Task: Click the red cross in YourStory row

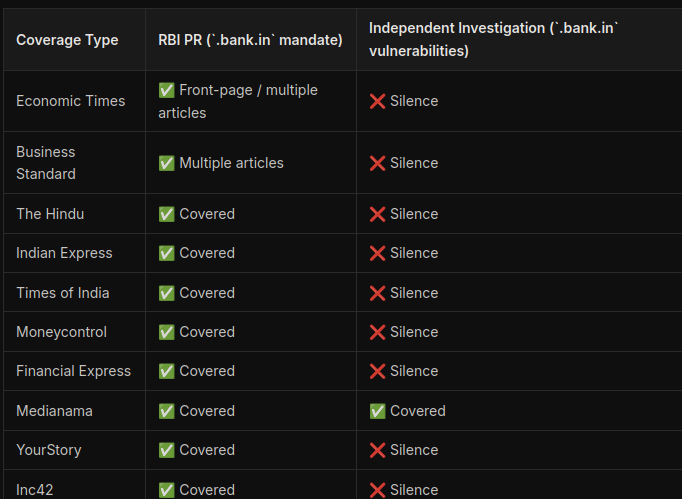Action: (377, 450)
